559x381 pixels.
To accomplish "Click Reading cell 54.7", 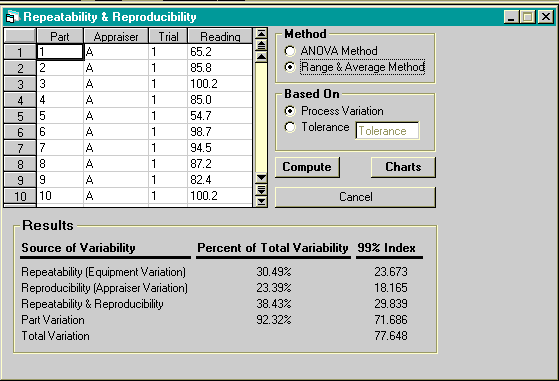I will (220, 116).
